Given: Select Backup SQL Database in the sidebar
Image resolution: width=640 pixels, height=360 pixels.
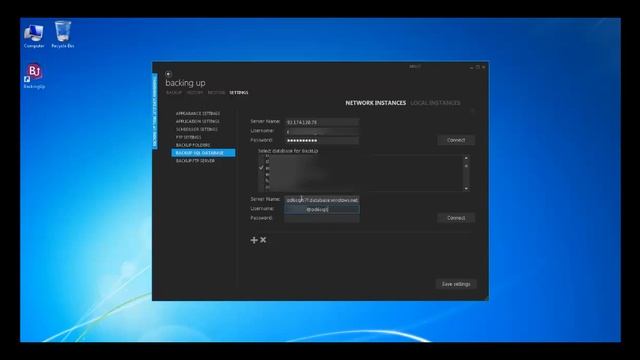Looking at the screenshot, I should (203, 153).
